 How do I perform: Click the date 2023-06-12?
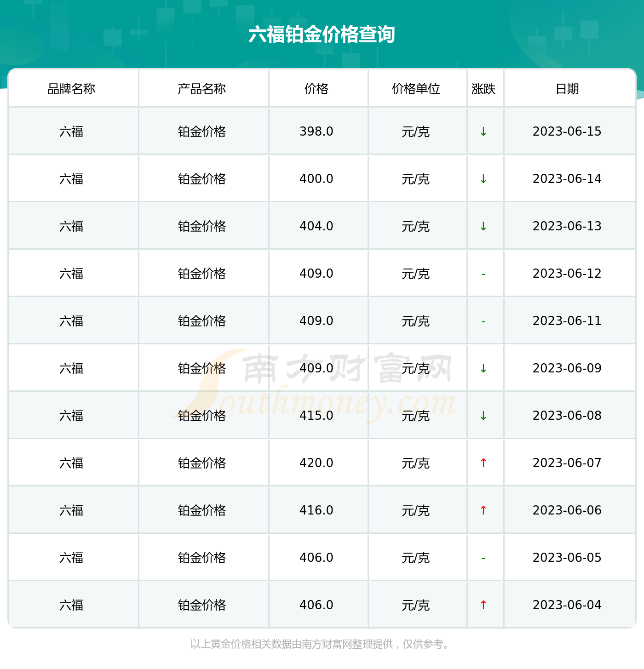tap(567, 274)
